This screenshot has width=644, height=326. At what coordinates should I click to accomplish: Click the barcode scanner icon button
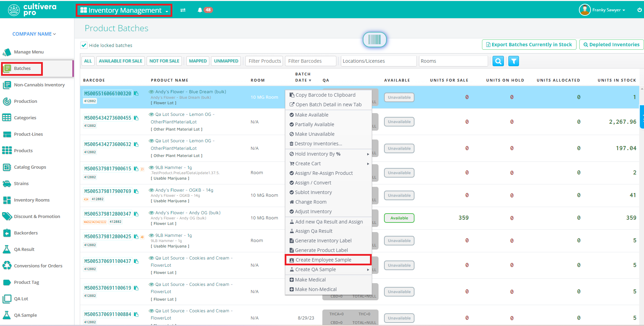[374, 40]
